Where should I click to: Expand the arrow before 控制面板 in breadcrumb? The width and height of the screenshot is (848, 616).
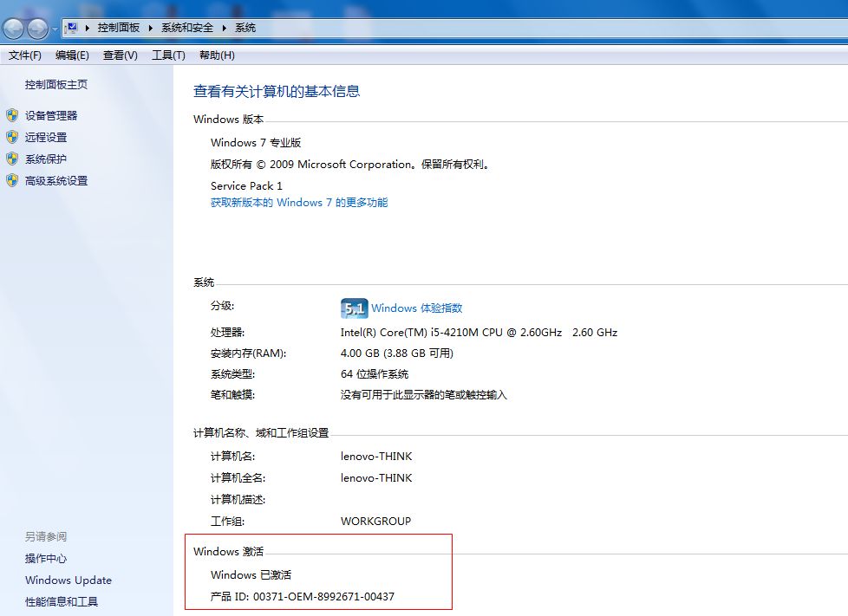click(87, 28)
